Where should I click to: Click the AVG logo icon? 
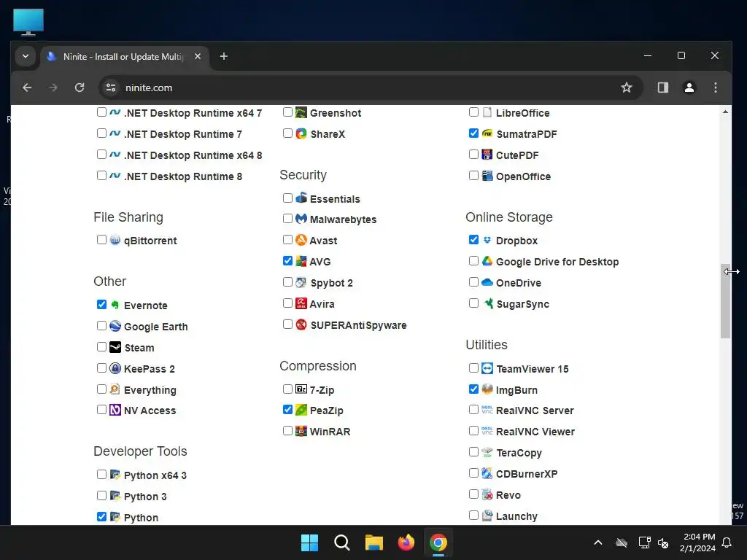click(x=301, y=262)
